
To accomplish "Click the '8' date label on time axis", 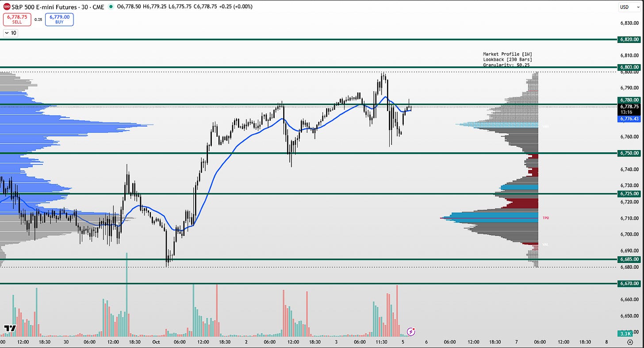I will (606, 342).
